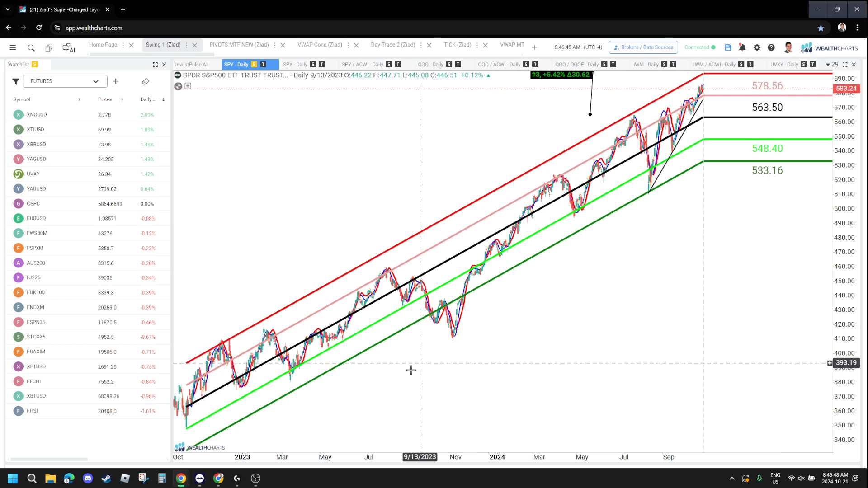
Task: Open Day-Trade 2 tab options dots
Action: 421,45
